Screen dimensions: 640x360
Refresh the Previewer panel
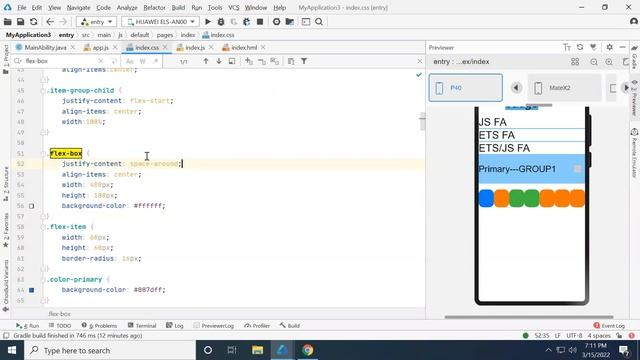580,47
